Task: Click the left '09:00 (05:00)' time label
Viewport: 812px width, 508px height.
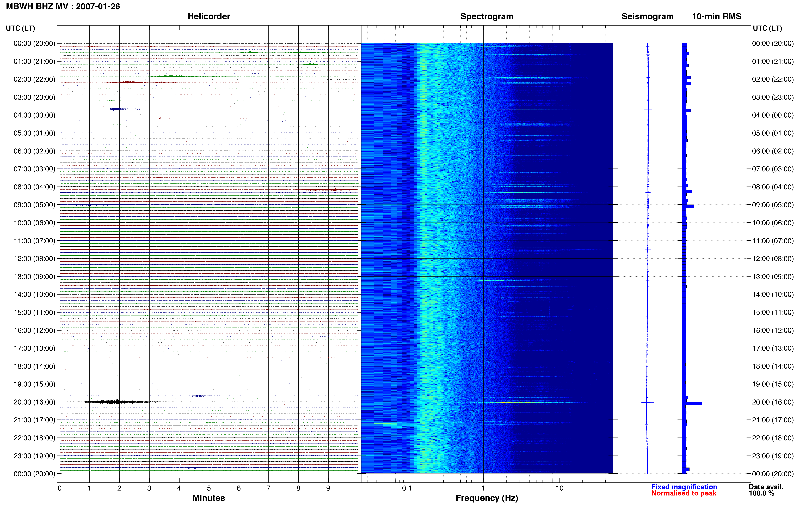Action: point(34,205)
